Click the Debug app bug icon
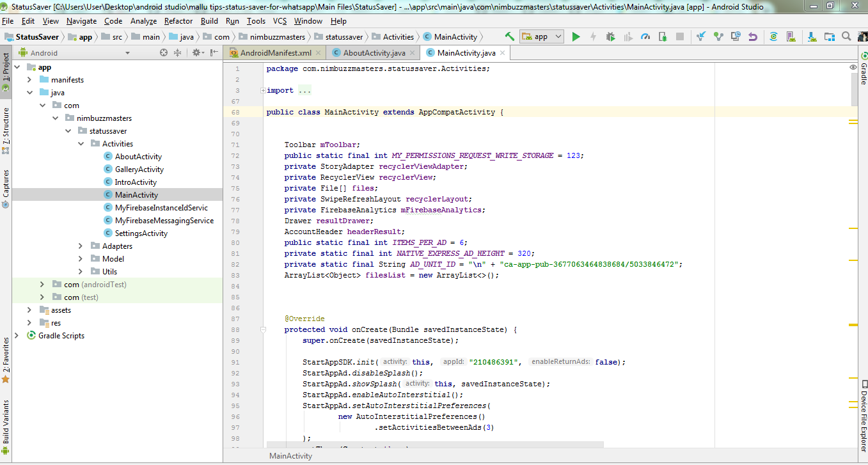The width and height of the screenshot is (868, 465). (x=610, y=36)
